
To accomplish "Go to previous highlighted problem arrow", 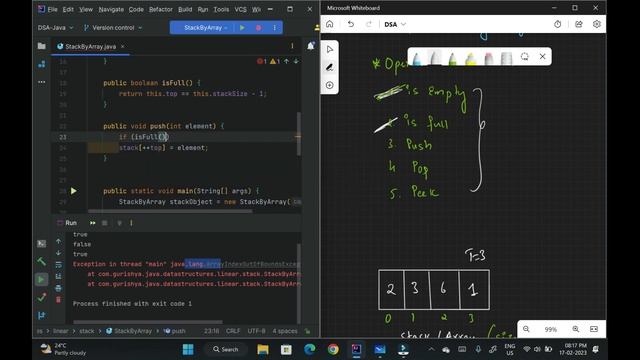I will (x=287, y=62).
